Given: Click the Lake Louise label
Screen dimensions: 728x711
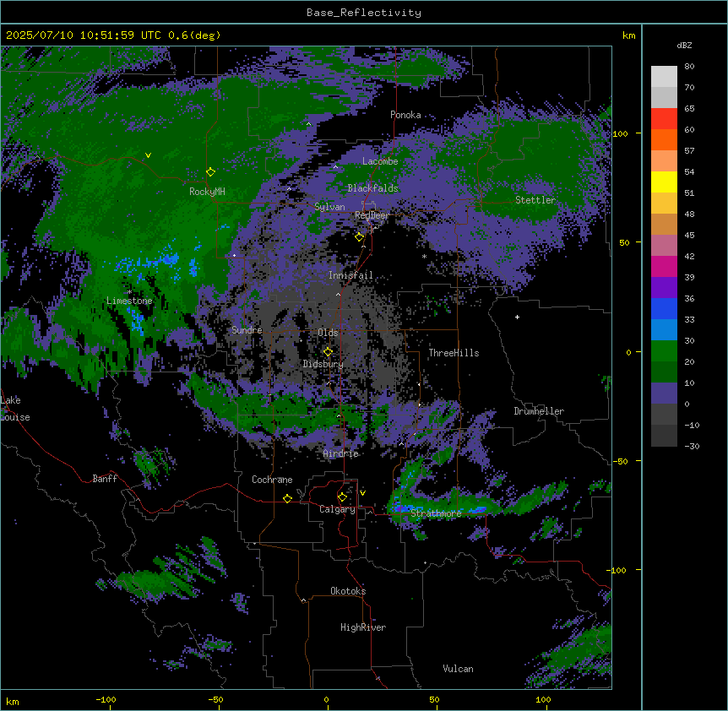Looking at the screenshot, I should point(15,409).
